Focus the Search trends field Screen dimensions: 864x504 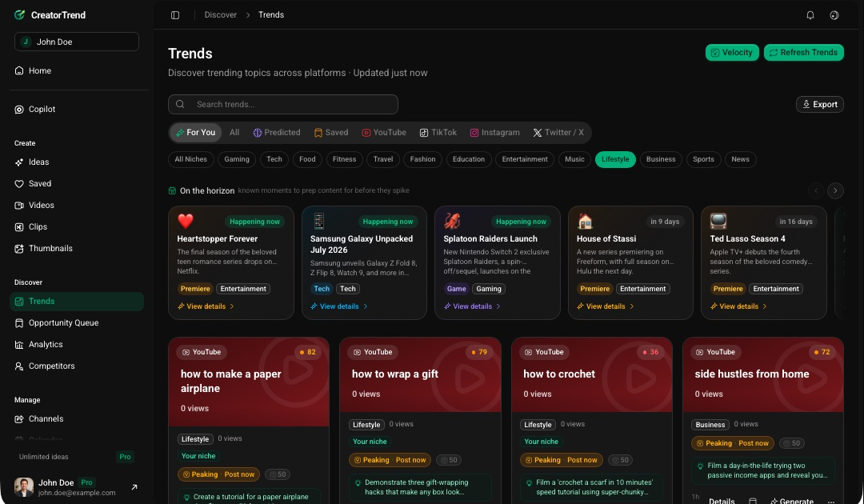282,104
